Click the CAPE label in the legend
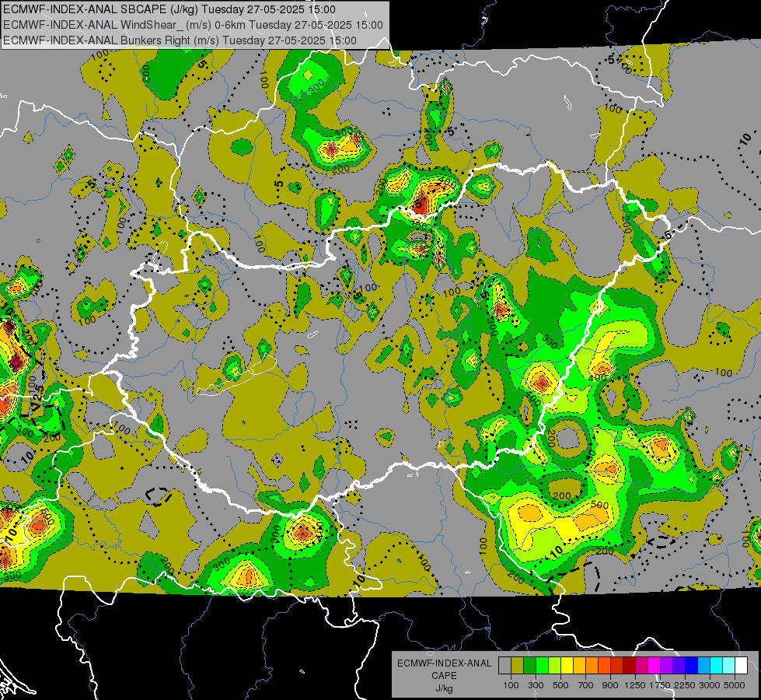Image resolution: width=761 pixels, height=700 pixels. tap(444, 676)
